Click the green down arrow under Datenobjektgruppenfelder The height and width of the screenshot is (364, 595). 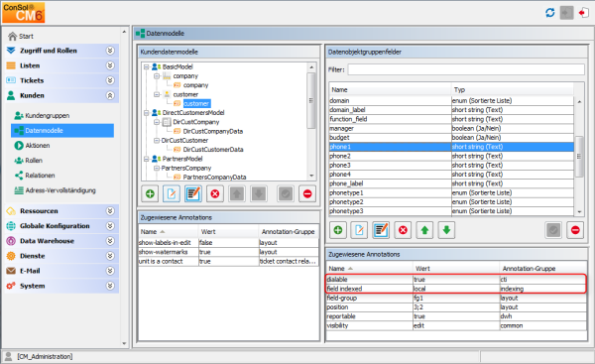[446, 230]
